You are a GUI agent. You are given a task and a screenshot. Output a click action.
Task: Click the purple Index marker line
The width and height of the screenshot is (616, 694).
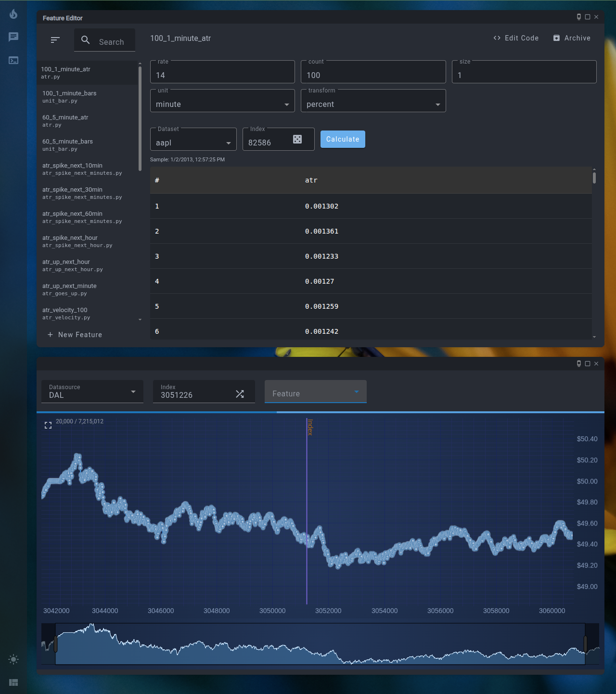click(307, 511)
